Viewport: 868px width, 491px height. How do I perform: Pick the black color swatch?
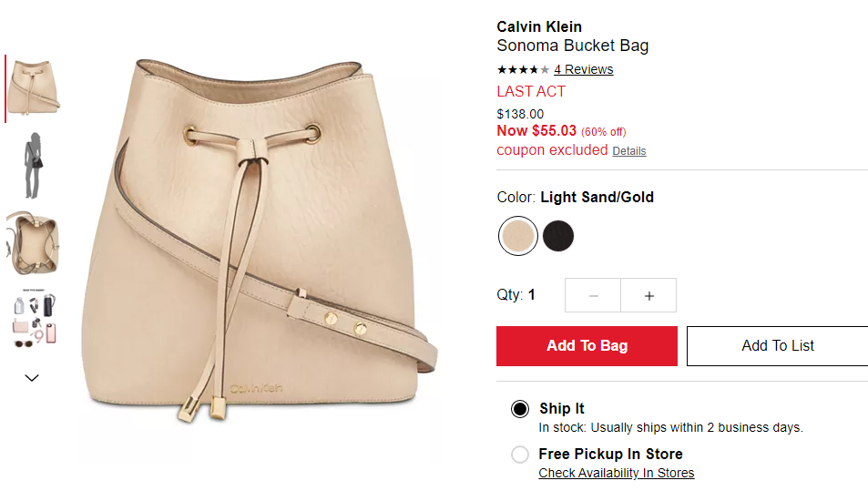(558, 236)
